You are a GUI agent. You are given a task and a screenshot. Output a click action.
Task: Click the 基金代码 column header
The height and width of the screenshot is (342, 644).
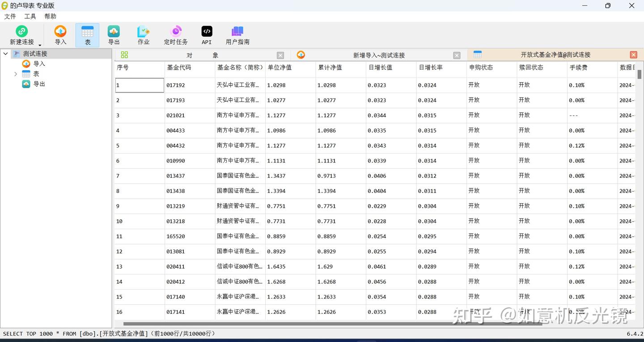click(190, 67)
